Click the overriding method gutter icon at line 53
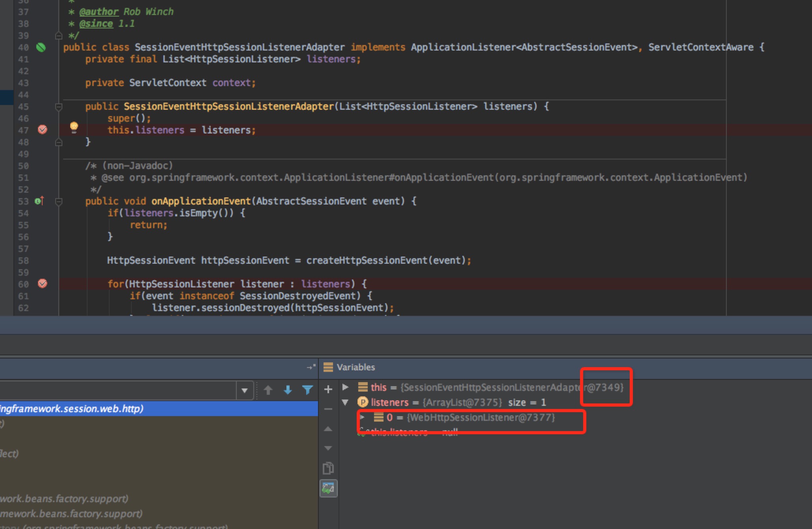This screenshot has height=529, width=812. click(x=39, y=201)
